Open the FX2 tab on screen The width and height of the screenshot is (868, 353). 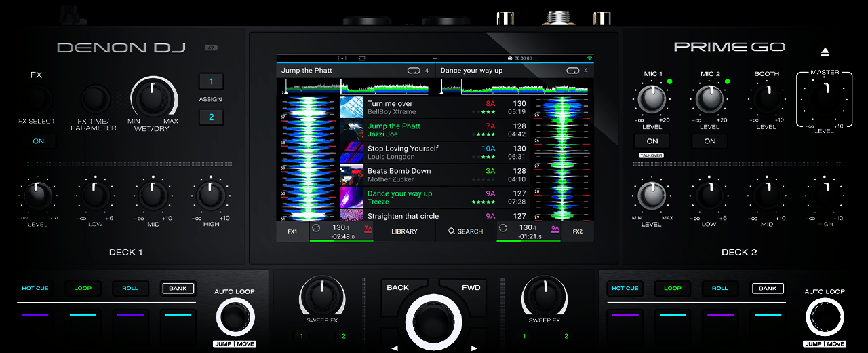coord(577,231)
